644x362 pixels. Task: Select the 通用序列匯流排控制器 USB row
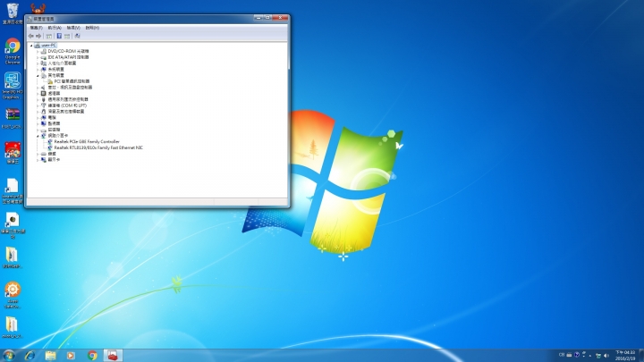64,99
